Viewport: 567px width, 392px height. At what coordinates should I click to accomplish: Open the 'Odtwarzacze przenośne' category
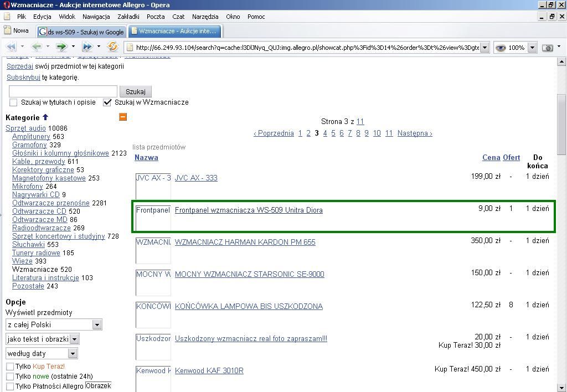coord(50,203)
